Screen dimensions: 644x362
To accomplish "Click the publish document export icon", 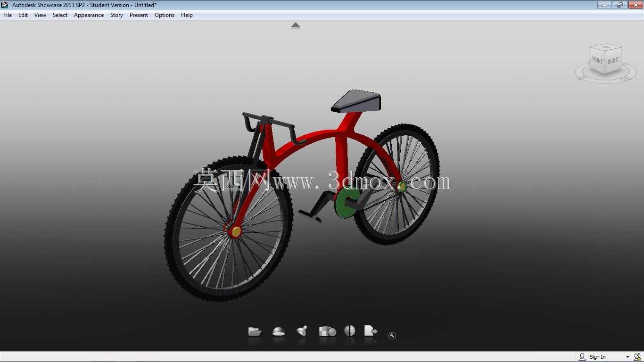I will pos(371,331).
